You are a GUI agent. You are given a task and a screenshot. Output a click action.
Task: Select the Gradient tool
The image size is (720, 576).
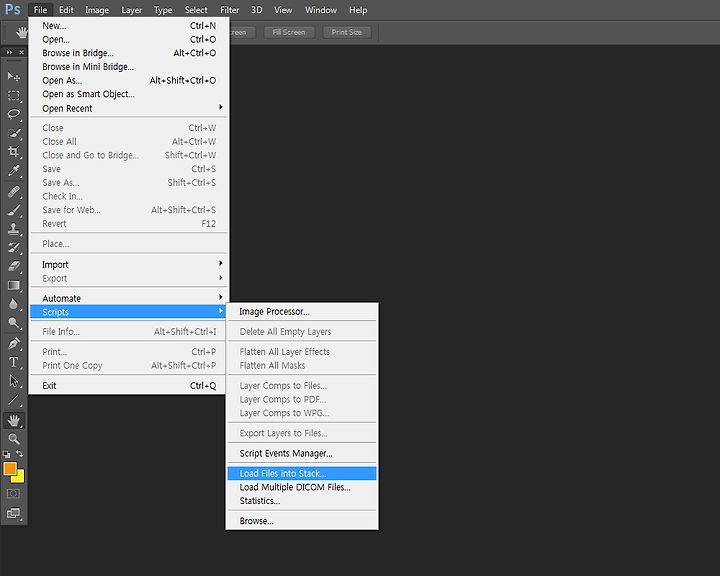click(x=13, y=285)
